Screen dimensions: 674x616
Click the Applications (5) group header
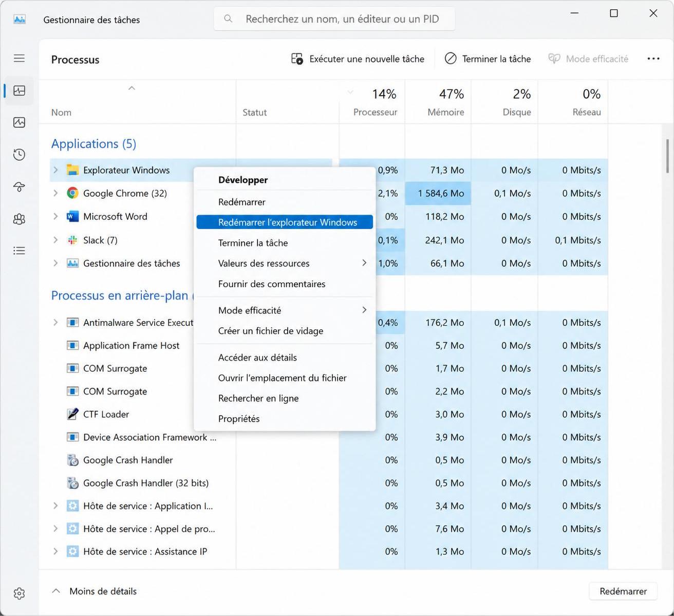(x=93, y=143)
